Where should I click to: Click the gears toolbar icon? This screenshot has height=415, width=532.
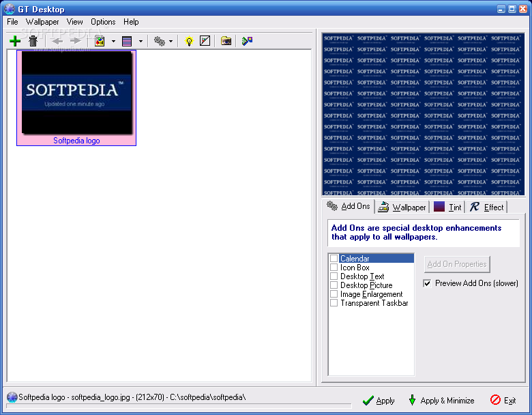(160, 41)
